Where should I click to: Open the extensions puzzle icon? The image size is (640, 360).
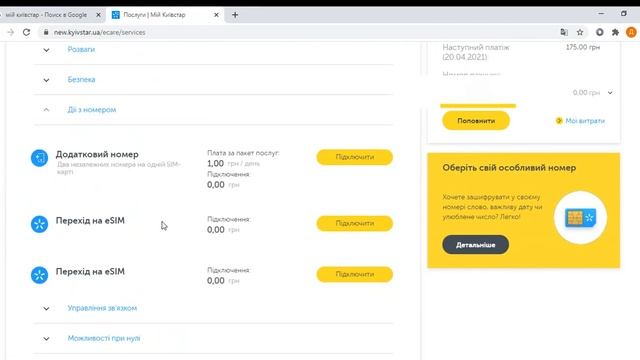[615, 32]
